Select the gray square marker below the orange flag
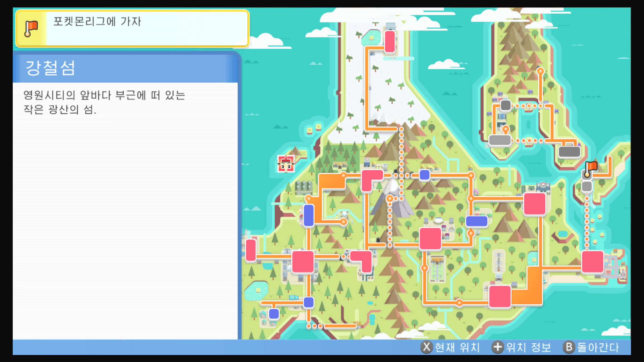 click(587, 186)
